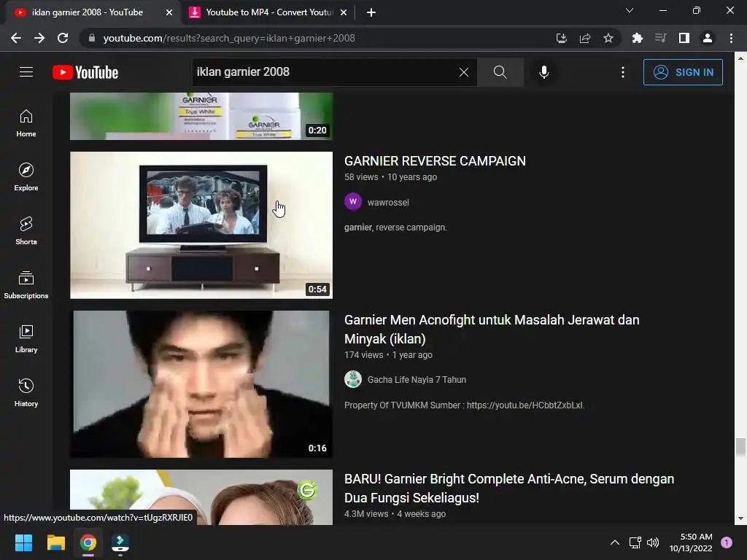Open the network icon in system tray
Viewport: 747px width, 560px height.
(x=635, y=542)
